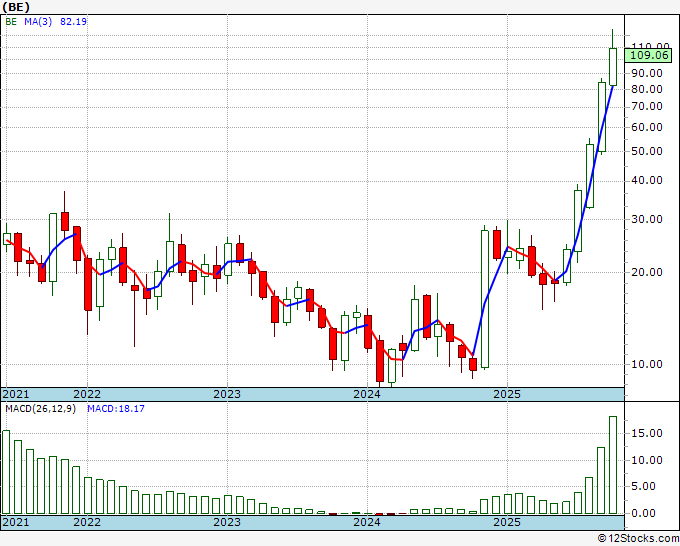Screen dimensions: 680x546
Task: Open the 12Stocks.com watermark link
Action: tap(638, 539)
